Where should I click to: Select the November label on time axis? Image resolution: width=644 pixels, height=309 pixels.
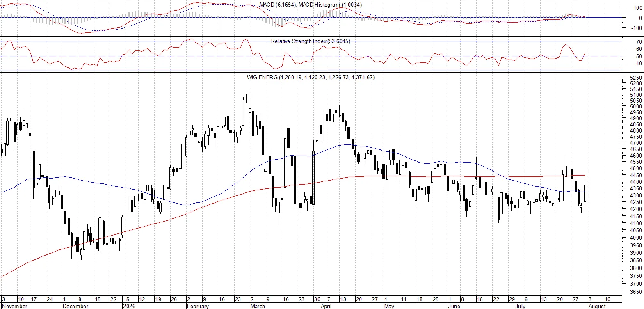pyautogui.click(x=15, y=306)
